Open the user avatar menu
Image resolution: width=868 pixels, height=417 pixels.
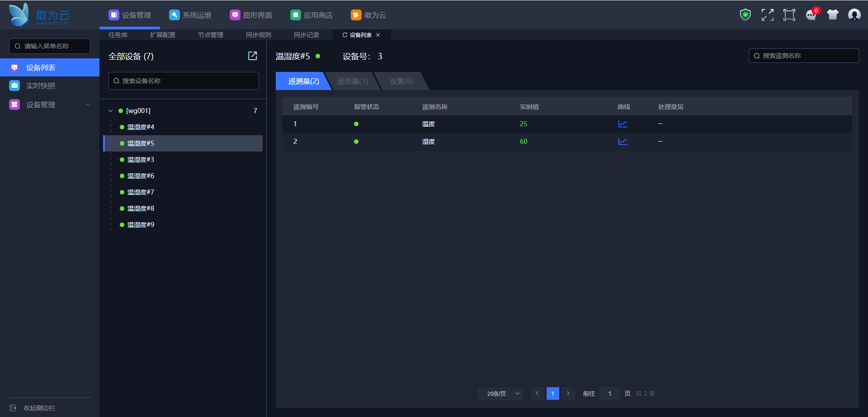pos(854,15)
